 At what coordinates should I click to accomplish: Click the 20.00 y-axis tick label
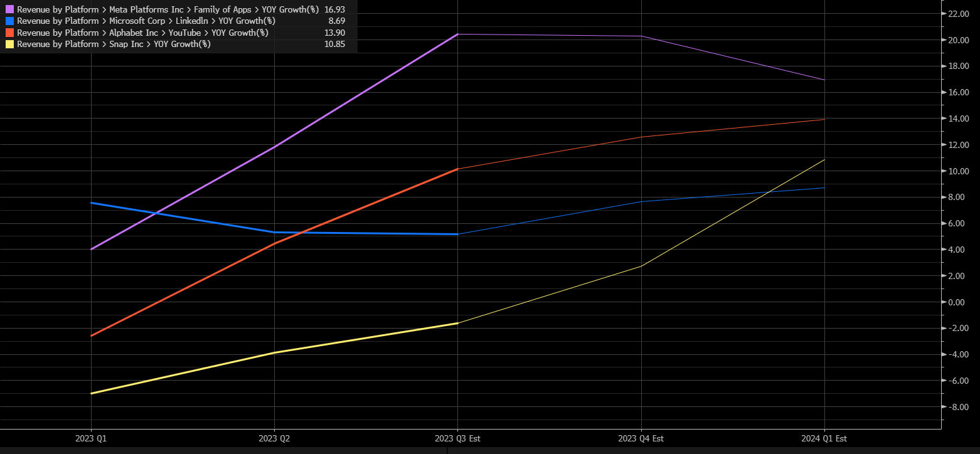[x=958, y=40]
